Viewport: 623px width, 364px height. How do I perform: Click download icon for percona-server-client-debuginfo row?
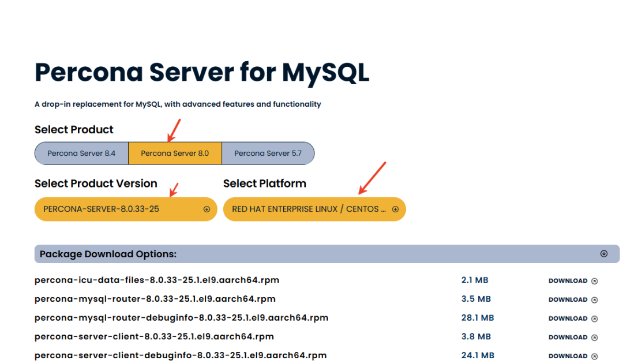[594, 357]
